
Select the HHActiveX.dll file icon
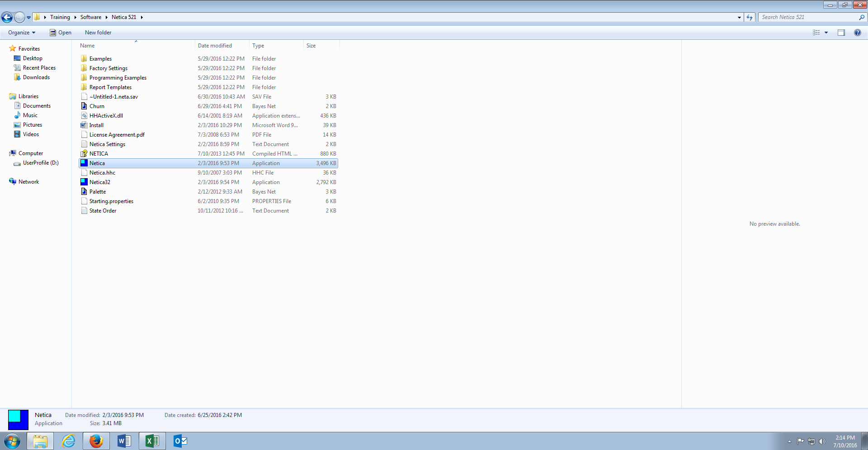tap(84, 115)
